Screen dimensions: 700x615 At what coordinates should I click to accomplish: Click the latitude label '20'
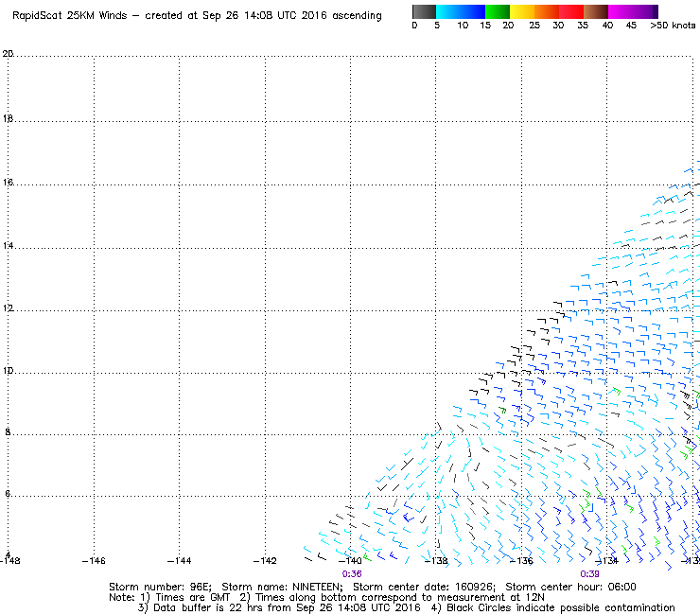pyautogui.click(x=8, y=54)
